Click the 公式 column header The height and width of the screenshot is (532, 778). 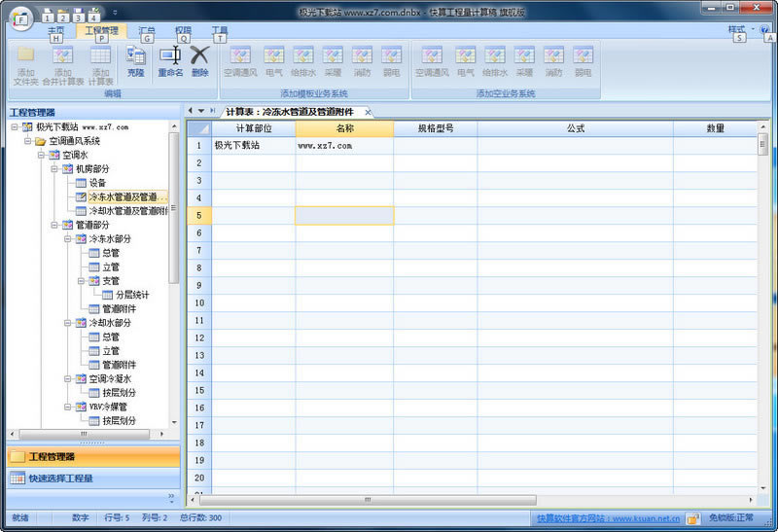(x=574, y=128)
